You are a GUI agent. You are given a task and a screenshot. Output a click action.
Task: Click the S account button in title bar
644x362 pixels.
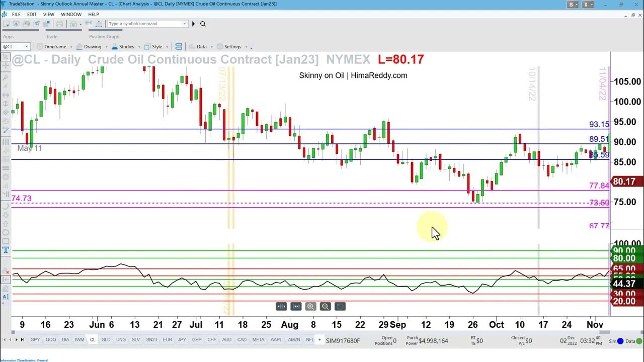pyautogui.click(x=572, y=5)
